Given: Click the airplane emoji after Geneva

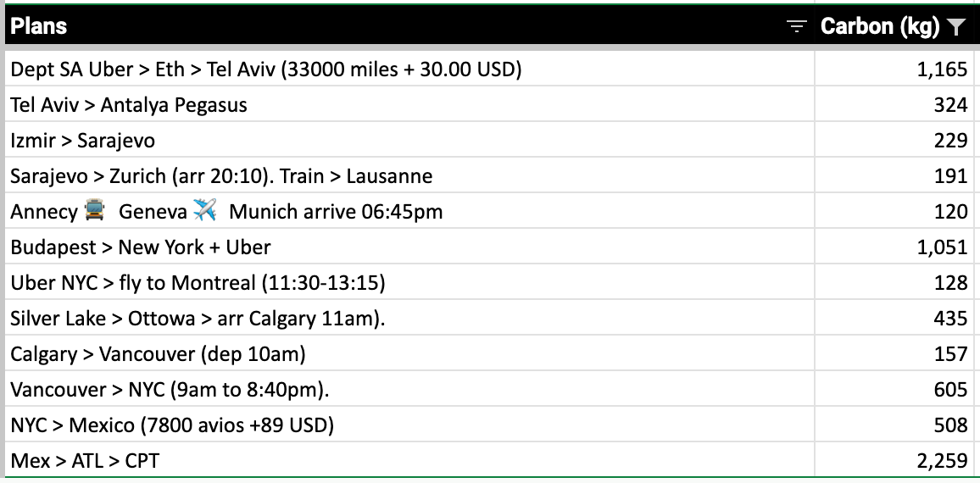Looking at the screenshot, I should click(x=204, y=212).
